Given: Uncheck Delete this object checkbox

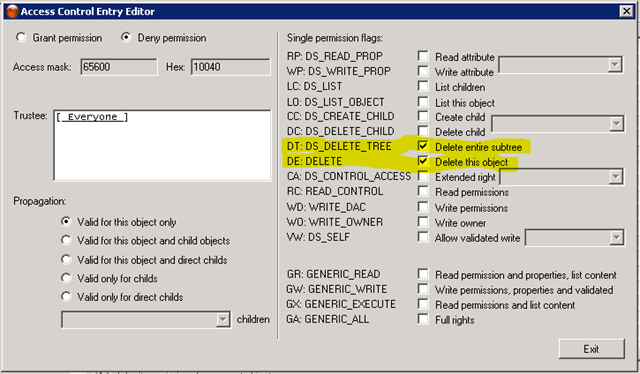Looking at the screenshot, I should pos(423,162).
